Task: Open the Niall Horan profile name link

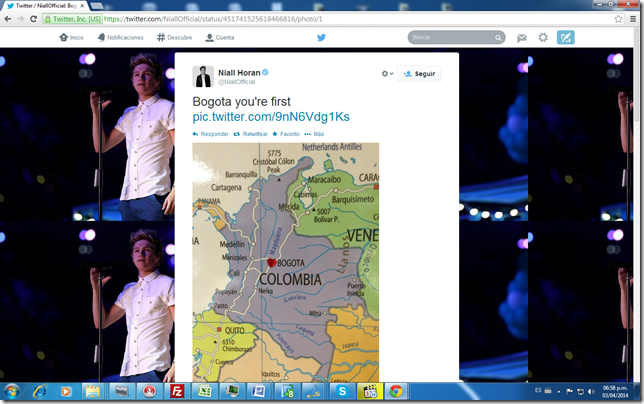Action: (239, 73)
